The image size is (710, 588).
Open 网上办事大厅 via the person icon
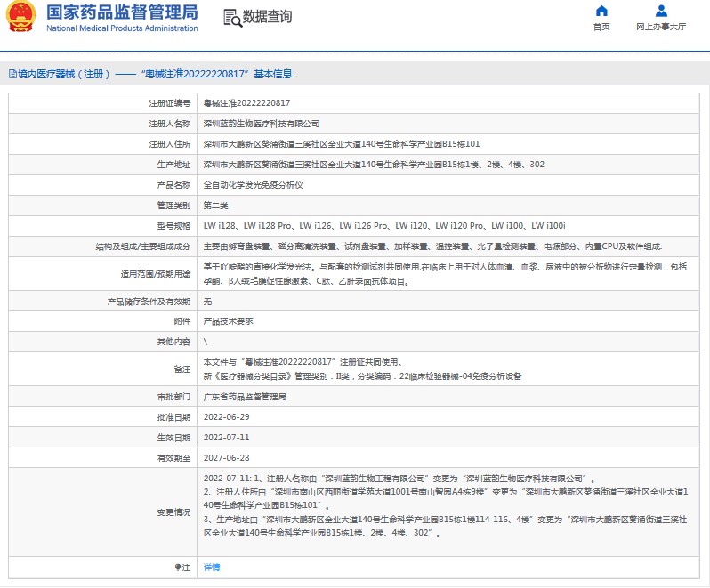(x=661, y=11)
